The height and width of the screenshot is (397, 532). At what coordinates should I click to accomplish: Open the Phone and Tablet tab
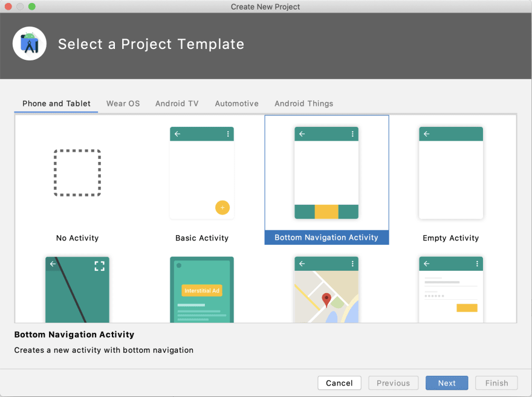[x=56, y=104]
